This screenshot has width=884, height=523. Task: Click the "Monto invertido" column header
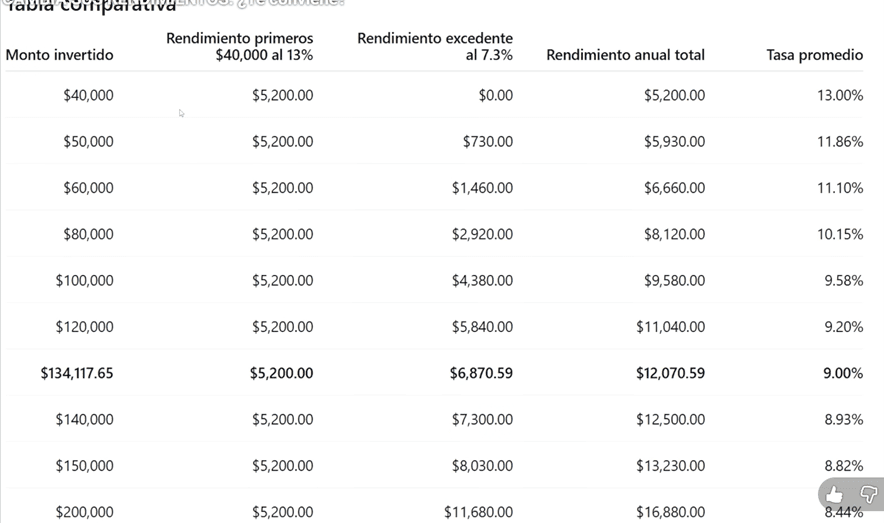point(60,55)
